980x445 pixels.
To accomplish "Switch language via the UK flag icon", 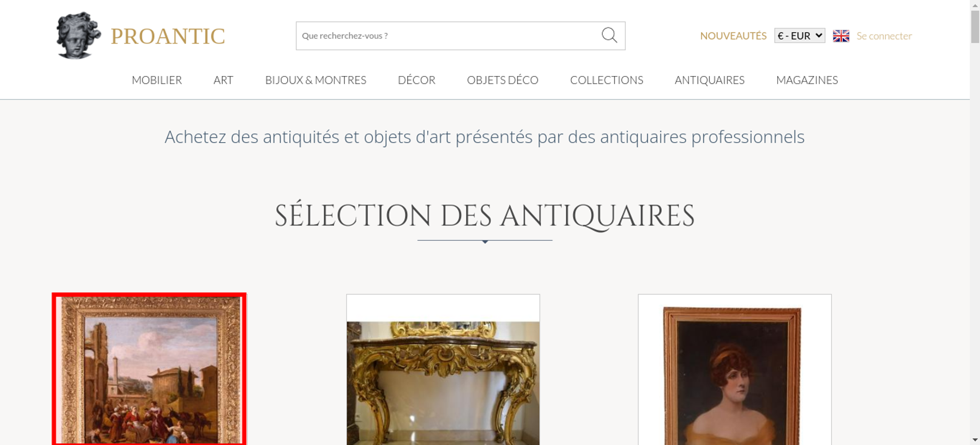I will (x=841, y=36).
